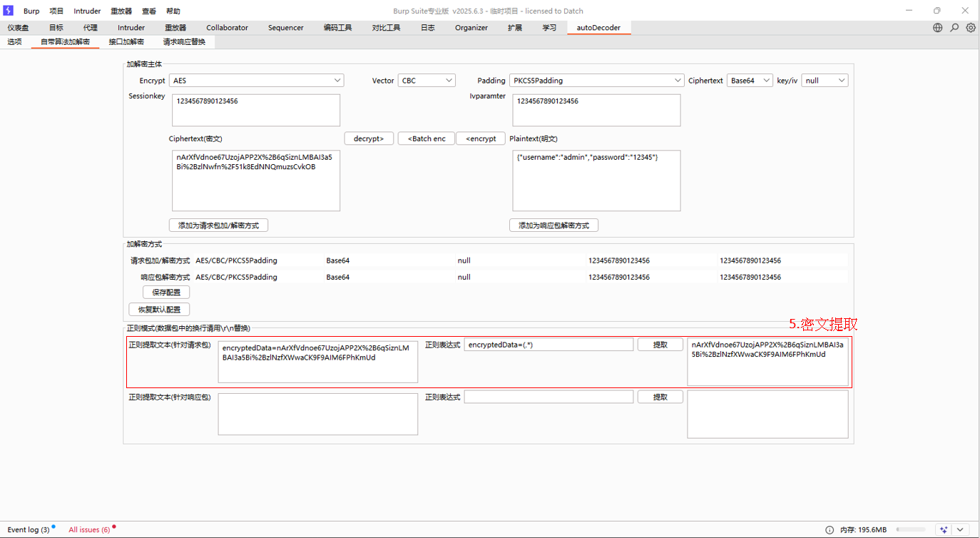Focus the Sessionkey input field
980x538 pixels.
256,111
